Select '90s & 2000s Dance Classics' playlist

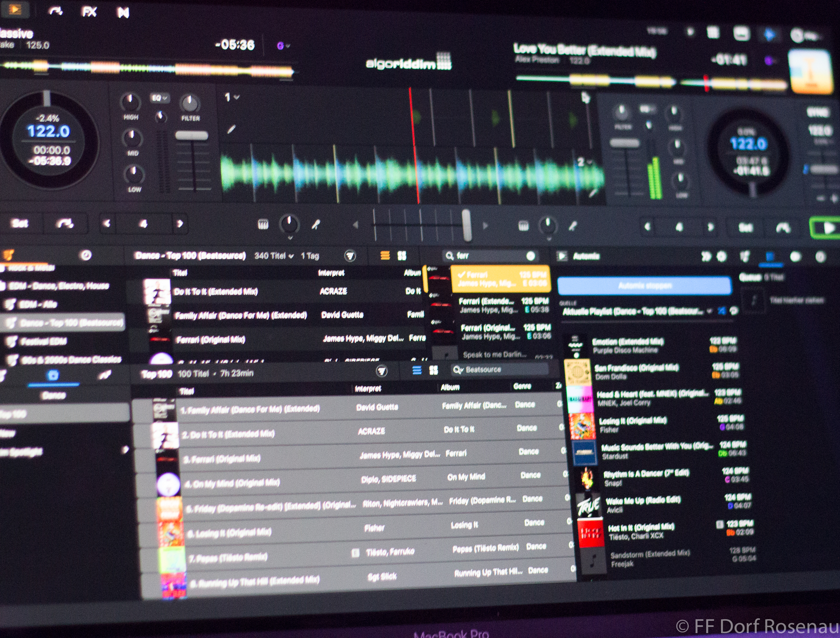[65, 360]
